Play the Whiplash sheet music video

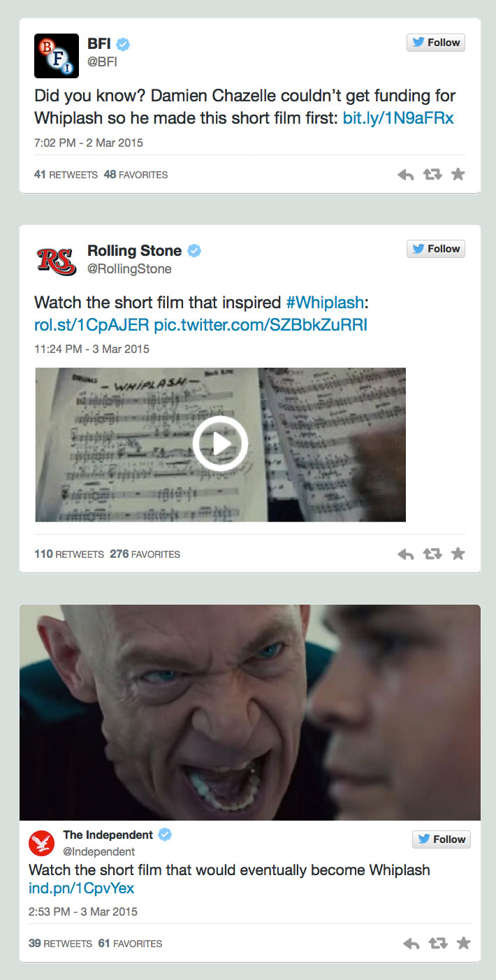coord(220,444)
